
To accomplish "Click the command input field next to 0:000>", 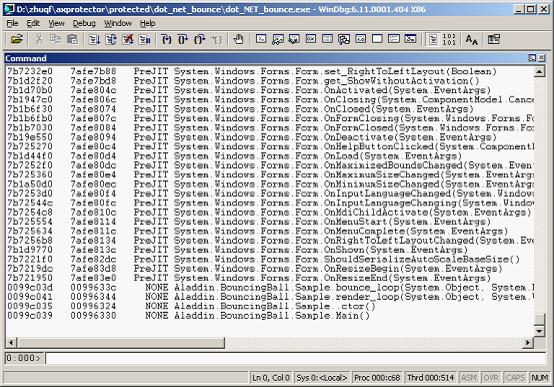I will point(295,358).
